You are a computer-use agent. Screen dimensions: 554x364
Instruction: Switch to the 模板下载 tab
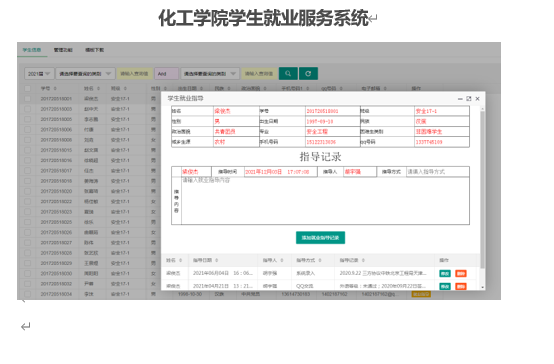tap(94, 50)
